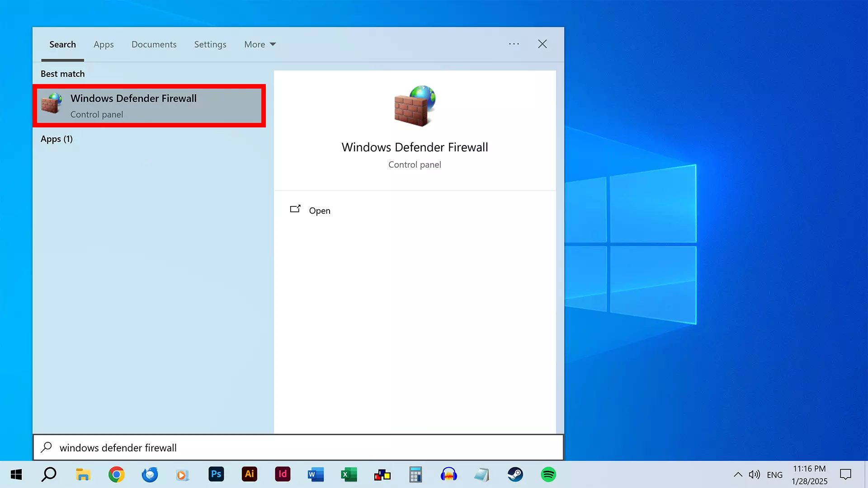Select the Settings filter tab
This screenshot has height=488, width=868.
(x=210, y=44)
